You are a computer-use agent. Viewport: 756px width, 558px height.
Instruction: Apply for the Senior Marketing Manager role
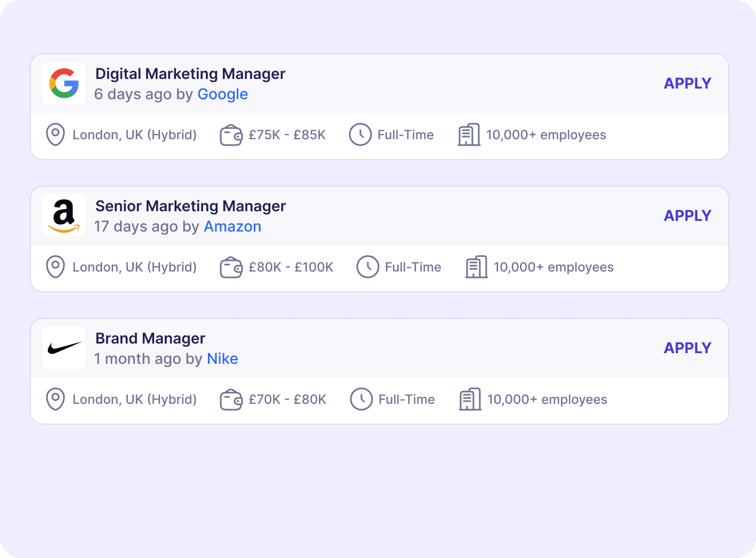coord(687,215)
